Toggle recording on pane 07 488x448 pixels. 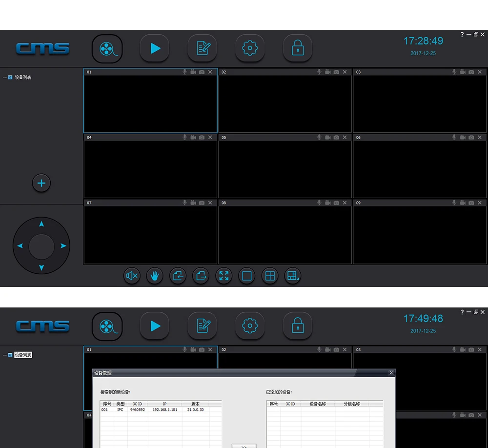click(x=193, y=203)
